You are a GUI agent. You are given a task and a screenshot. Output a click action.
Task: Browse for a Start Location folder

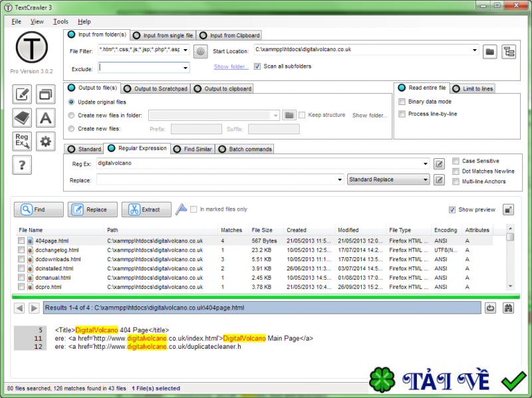[x=490, y=50]
